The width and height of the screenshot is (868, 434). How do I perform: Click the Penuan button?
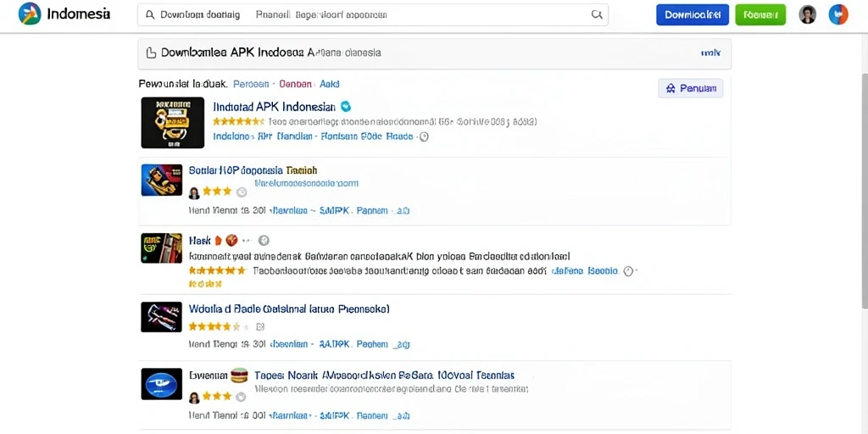690,88
